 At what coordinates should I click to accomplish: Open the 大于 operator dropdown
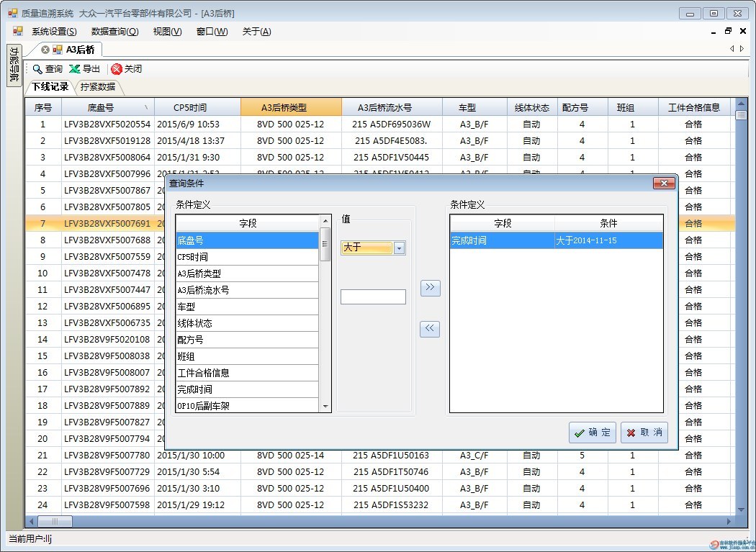click(399, 248)
